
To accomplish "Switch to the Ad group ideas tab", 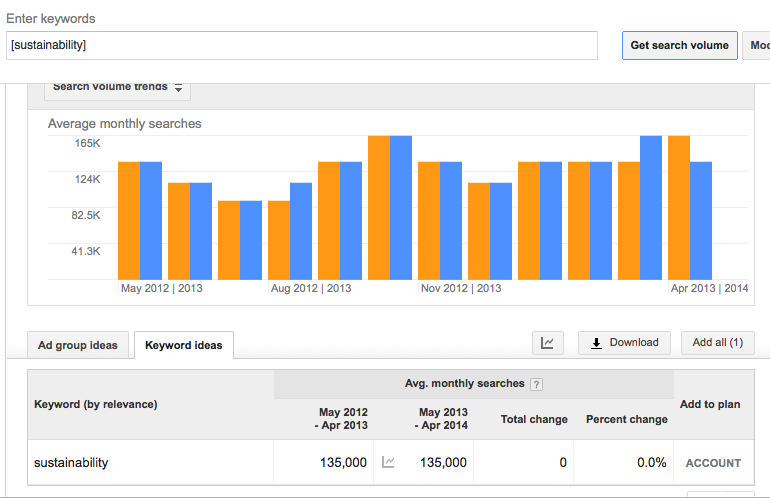I will (78, 345).
